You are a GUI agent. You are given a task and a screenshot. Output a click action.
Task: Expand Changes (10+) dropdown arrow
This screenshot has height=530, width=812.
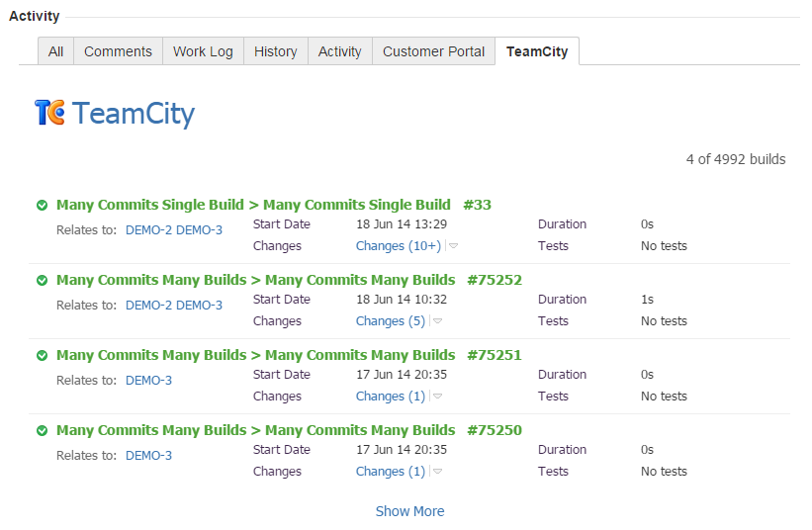454,246
